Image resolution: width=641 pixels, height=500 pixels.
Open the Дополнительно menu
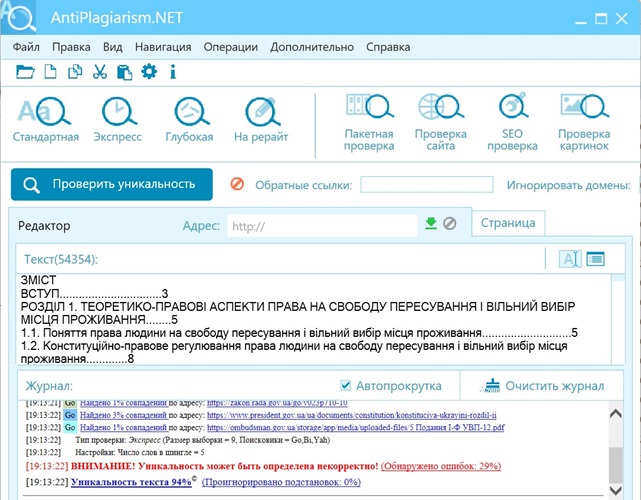[x=312, y=47]
